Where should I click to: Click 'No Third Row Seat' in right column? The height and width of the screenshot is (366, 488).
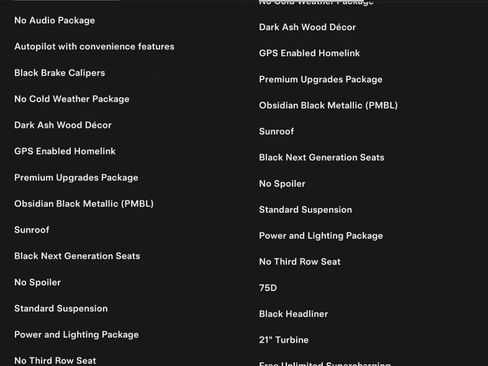coord(300,262)
